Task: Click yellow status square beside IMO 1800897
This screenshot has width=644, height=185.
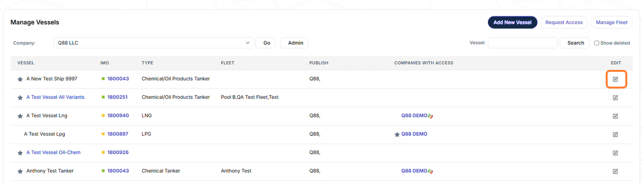Action: click(x=104, y=134)
